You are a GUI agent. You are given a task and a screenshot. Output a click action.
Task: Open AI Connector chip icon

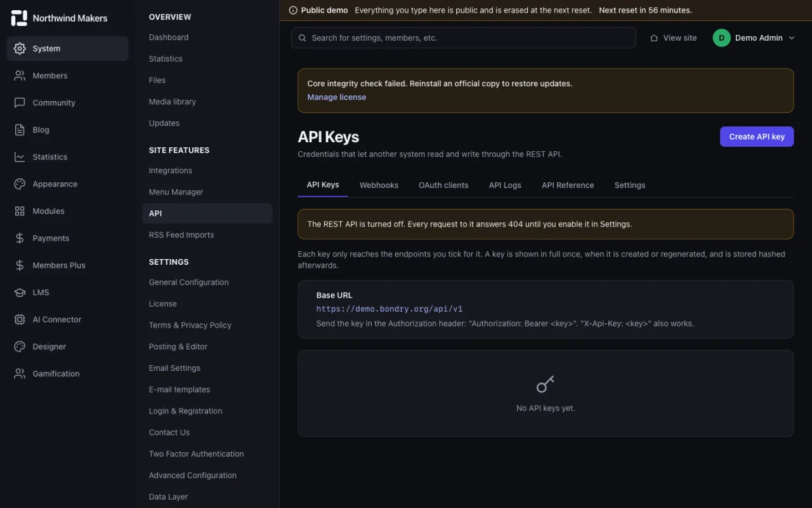tap(20, 319)
